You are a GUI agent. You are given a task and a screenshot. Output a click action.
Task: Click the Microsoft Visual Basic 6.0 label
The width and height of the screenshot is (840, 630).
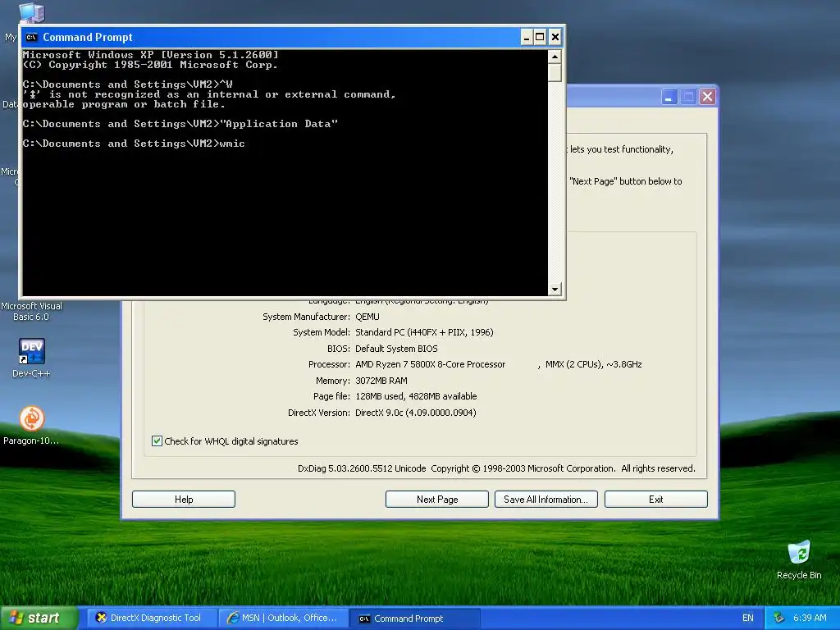(x=31, y=311)
